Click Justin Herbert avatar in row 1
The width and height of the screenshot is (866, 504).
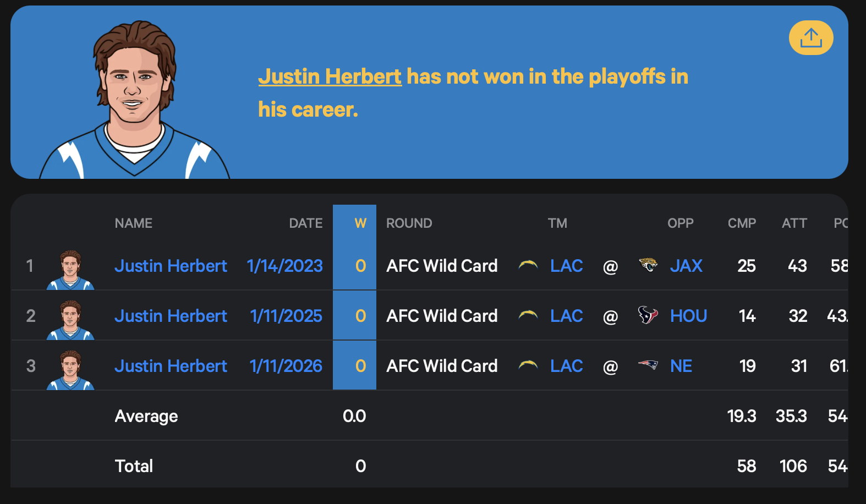coord(70,270)
